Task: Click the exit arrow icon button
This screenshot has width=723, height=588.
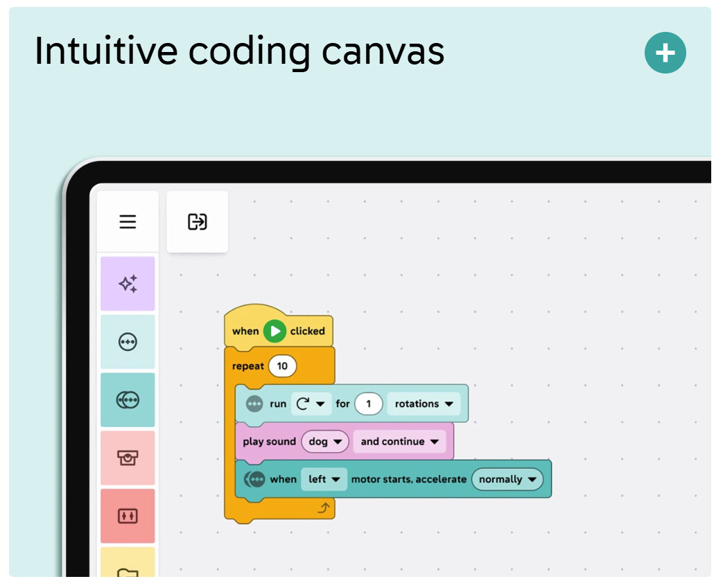Action: [198, 222]
